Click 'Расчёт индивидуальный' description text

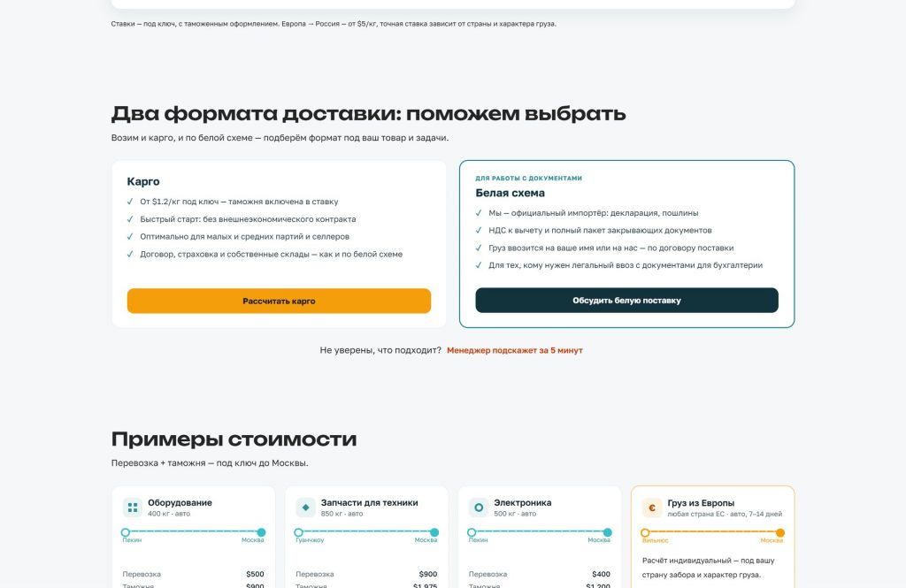click(x=709, y=567)
